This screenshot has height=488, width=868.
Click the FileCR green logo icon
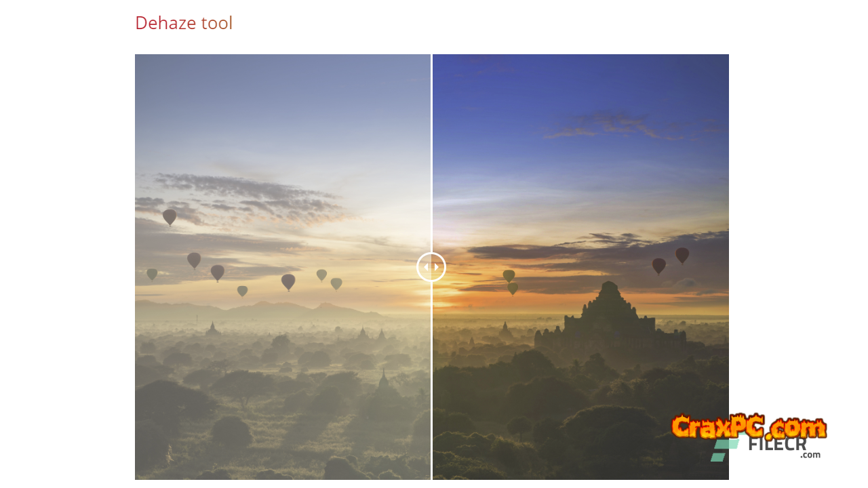[x=725, y=450]
